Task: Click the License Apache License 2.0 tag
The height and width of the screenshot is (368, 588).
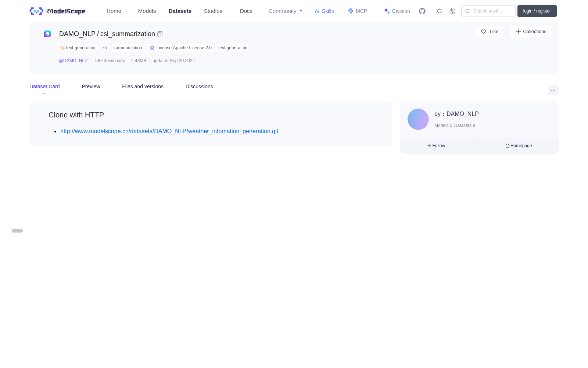Action: (x=180, y=48)
